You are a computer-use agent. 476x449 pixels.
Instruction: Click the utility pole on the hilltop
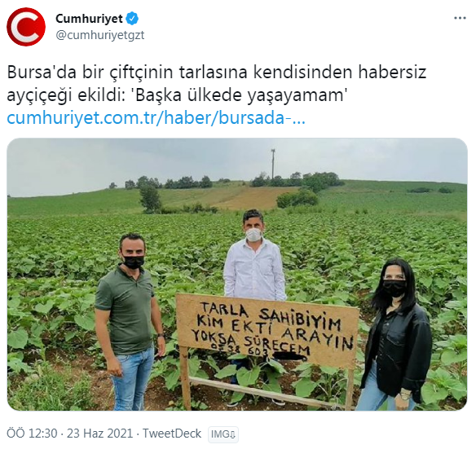pyautogui.click(x=273, y=164)
